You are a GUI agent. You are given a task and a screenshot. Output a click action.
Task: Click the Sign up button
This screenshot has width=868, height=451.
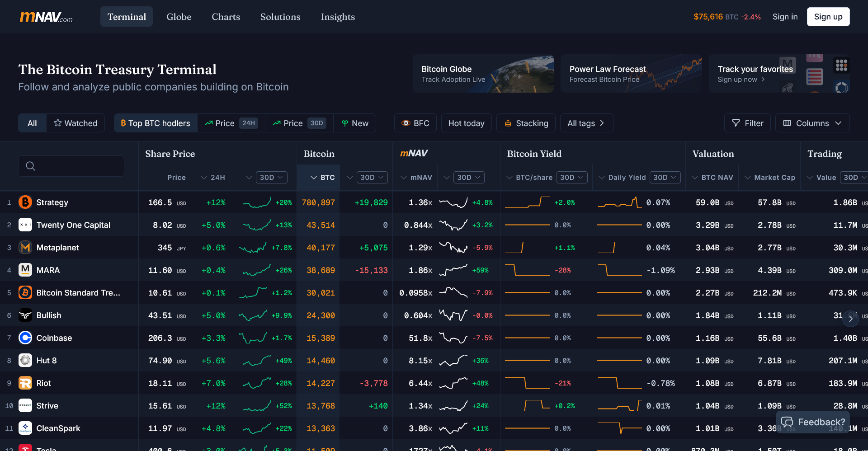[x=828, y=17]
